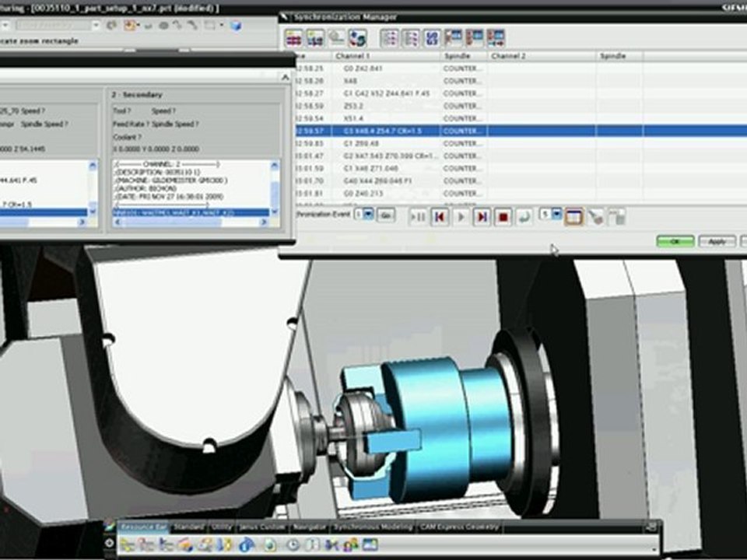Step simulation with play/pause button
The image size is (747, 560).
tap(418, 218)
